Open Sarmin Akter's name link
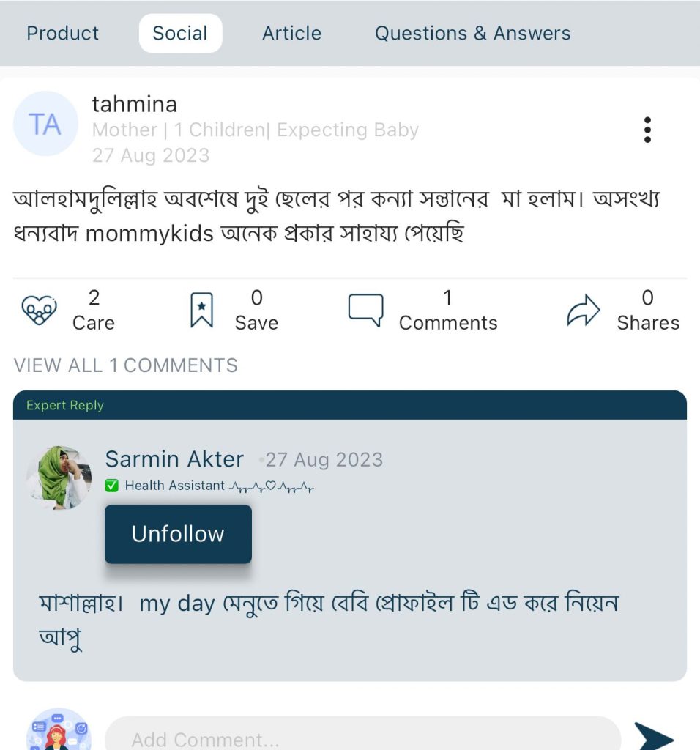This screenshot has height=750, width=700. [x=174, y=459]
